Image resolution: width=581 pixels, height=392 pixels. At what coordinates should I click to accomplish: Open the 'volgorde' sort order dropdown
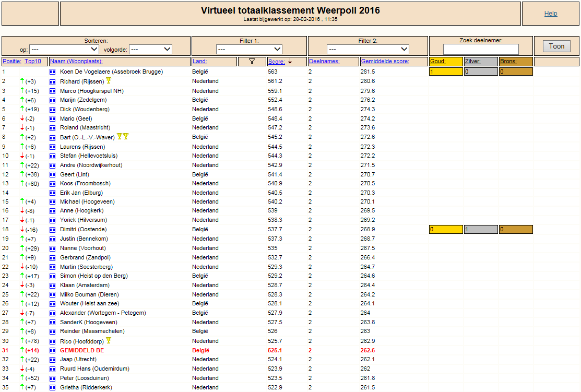(x=150, y=49)
